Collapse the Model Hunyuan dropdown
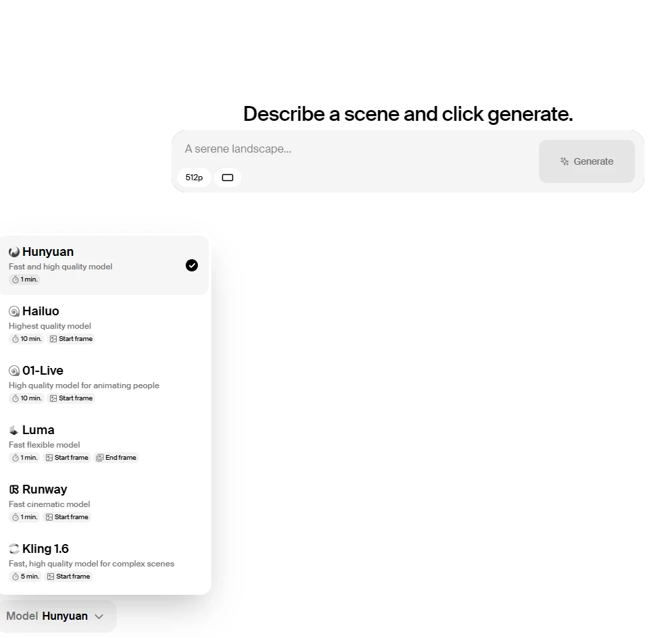This screenshot has width=672, height=638. [x=57, y=616]
